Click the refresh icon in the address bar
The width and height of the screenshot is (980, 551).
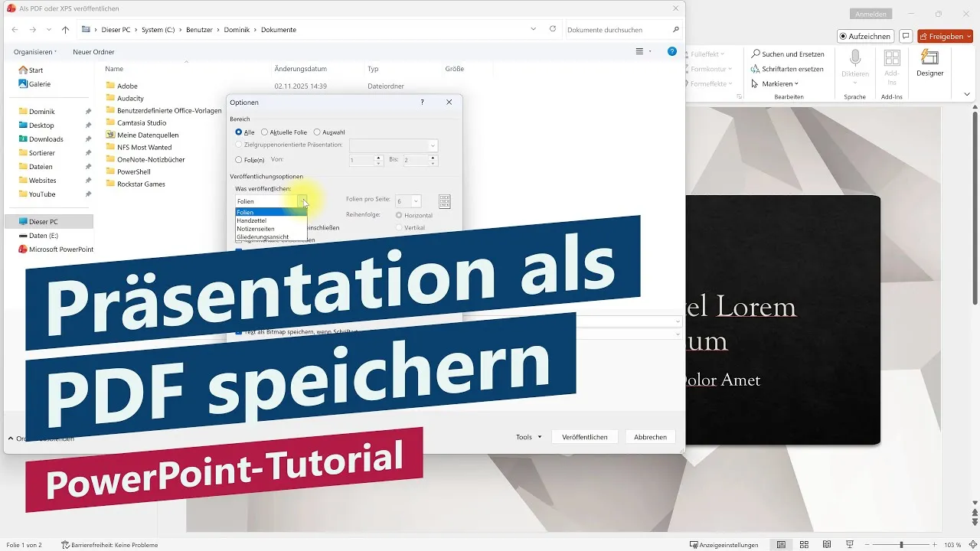(x=552, y=29)
